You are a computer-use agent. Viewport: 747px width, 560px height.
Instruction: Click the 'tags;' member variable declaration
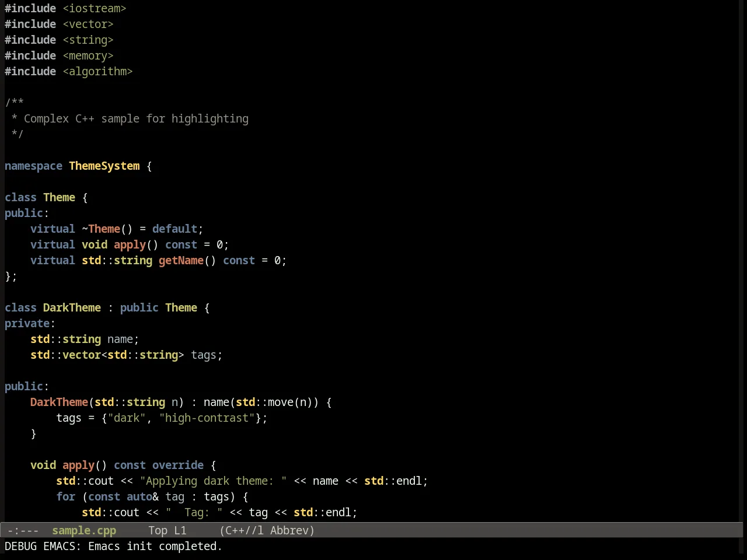tap(207, 355)
